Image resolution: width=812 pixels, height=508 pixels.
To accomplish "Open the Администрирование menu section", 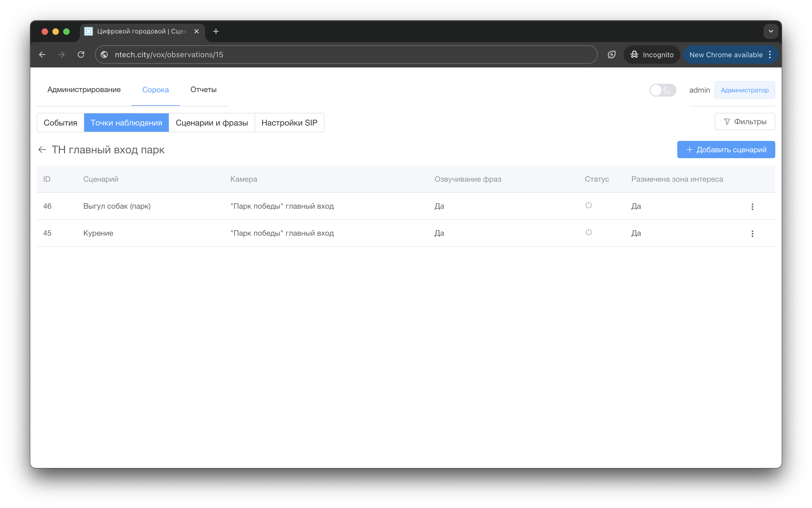I will [x=84, y=90].
